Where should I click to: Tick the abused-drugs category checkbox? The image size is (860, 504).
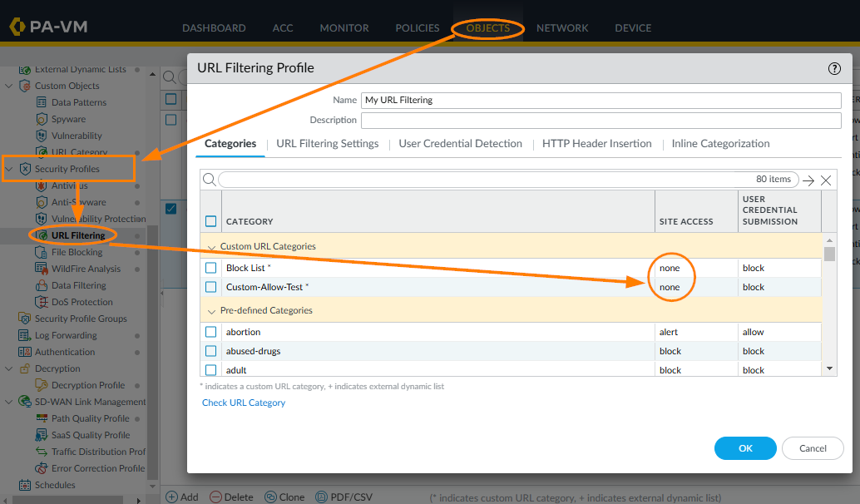(x=211, y=351)
